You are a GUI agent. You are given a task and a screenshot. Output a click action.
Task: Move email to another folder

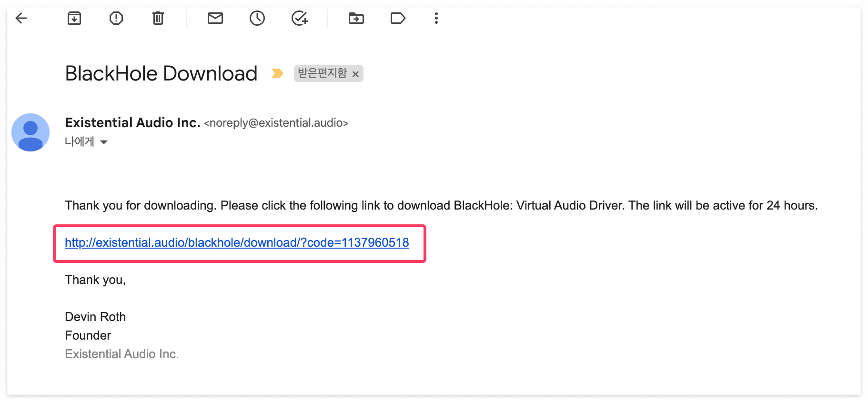pyautogui.click(x=356, y=19)
